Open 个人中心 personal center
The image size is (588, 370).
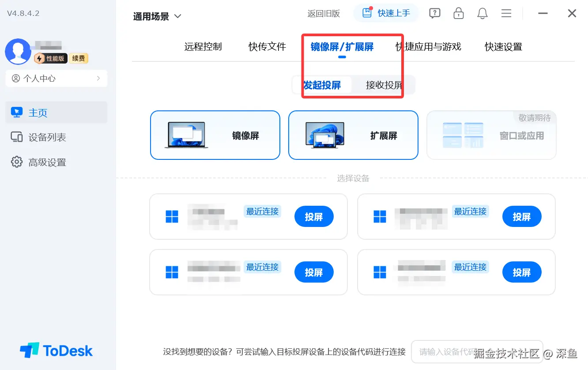click(x=57, y=79)
